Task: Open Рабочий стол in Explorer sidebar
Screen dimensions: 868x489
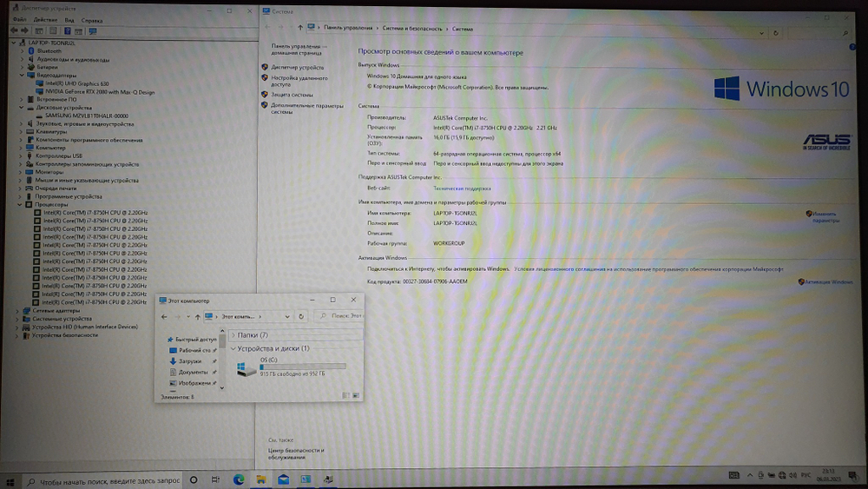Action: pyautogui.click(x=194, y=350)
